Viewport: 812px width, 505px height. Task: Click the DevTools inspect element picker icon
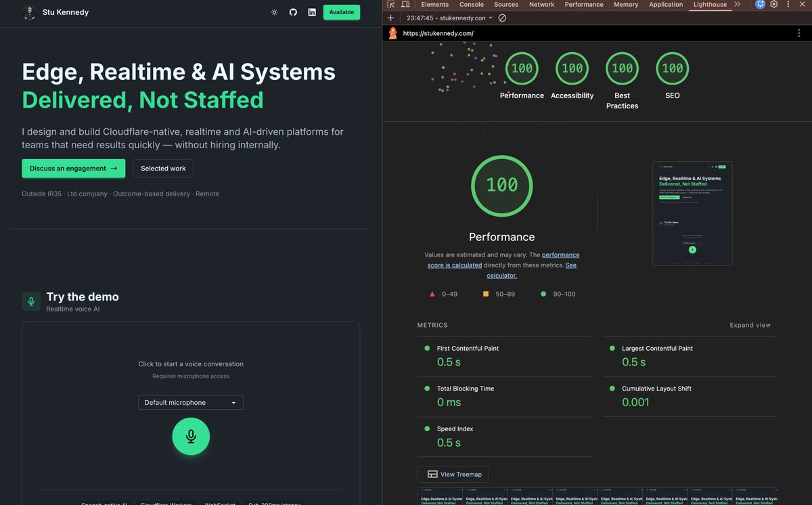click(x=391, y=5)
